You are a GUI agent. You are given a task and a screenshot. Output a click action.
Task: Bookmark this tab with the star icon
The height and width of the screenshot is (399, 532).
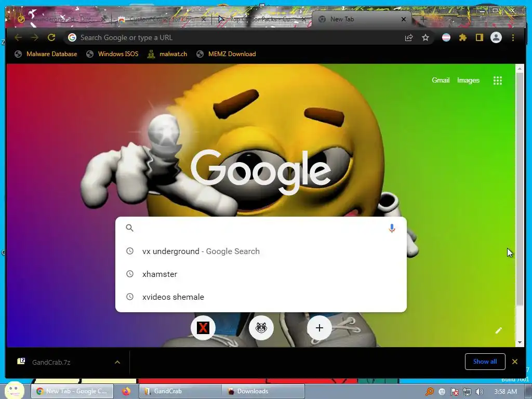(425, 37)
